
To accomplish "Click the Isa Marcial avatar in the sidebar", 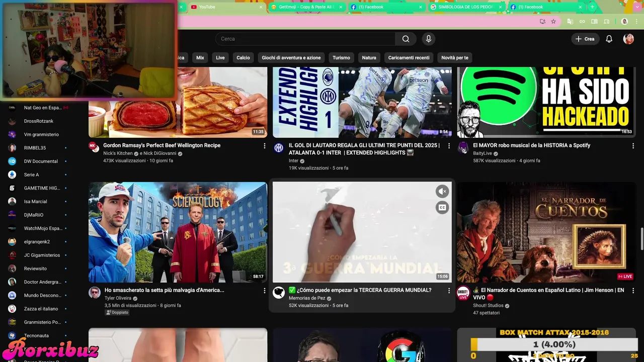I will (12, 202).
